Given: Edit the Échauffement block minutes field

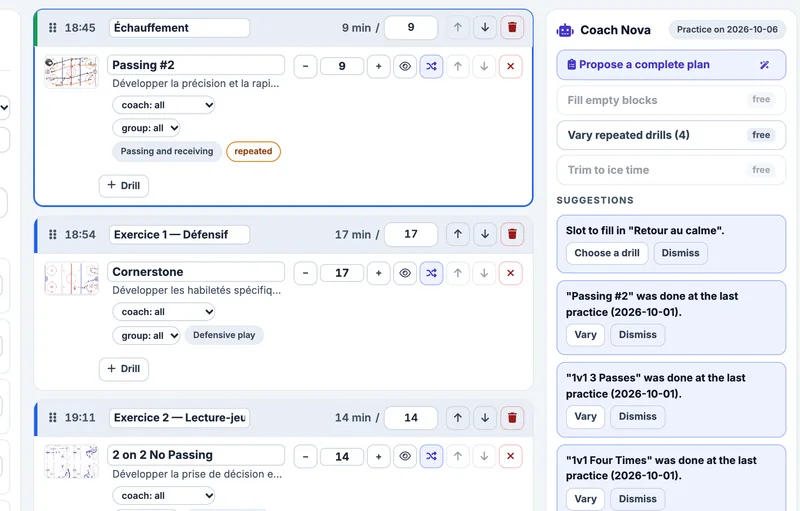Looking at the screenshot, I should pos(411,28).
